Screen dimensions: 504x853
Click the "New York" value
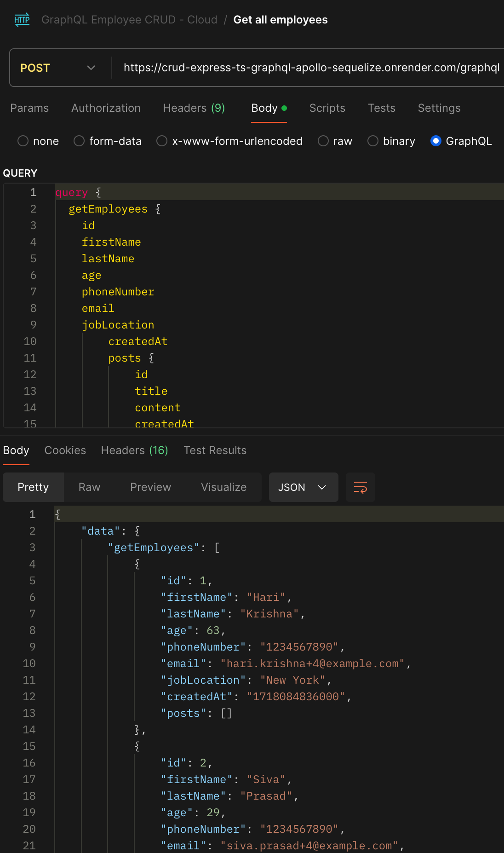tap(292, 680)
